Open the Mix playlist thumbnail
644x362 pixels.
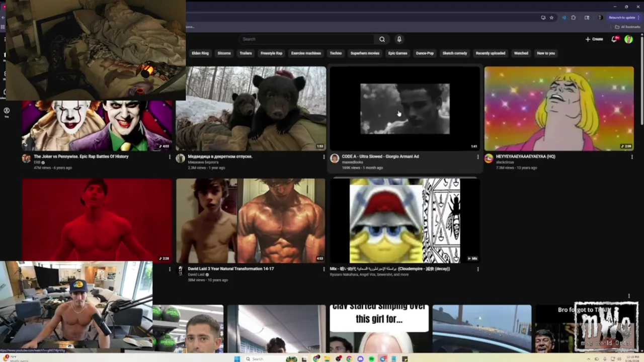tap(405, 221)
